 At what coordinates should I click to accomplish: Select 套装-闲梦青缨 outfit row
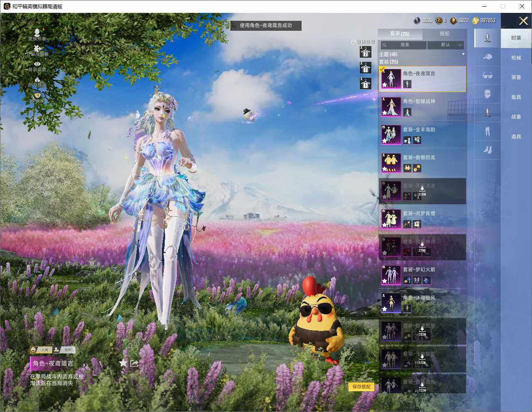[422, 219]
